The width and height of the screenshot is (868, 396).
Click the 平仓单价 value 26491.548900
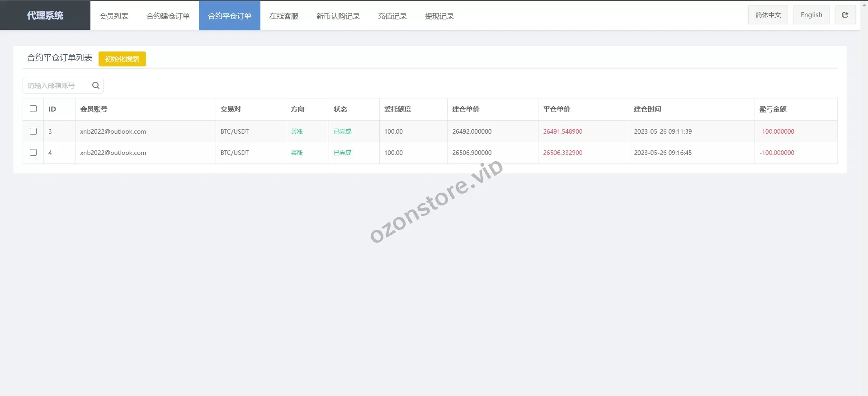562,131
